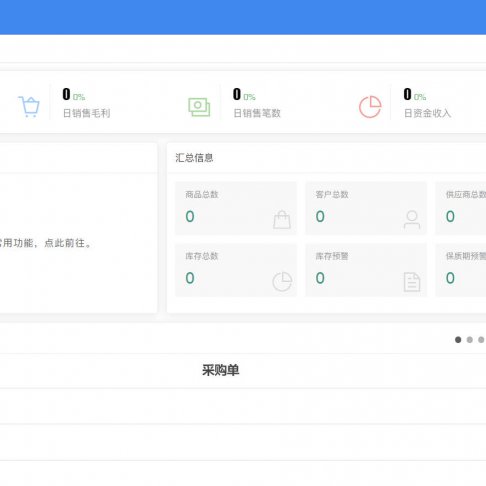Image resolution: width=486 pixels, height=486 pixels.
Task: Click the 0% value above 日销售笔数
Action: pyautogui.click(x=249, y=97)
